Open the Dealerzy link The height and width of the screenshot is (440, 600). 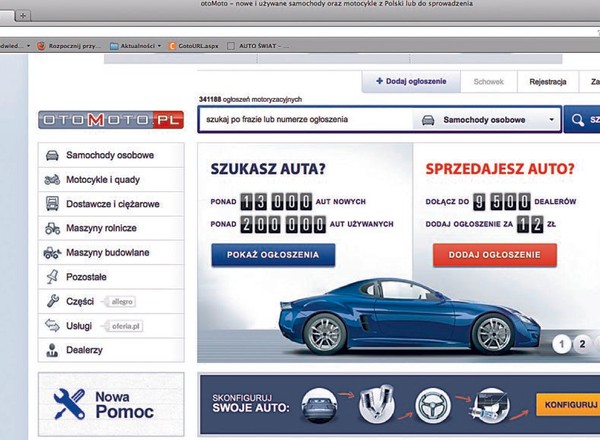(x=111, y=350)
